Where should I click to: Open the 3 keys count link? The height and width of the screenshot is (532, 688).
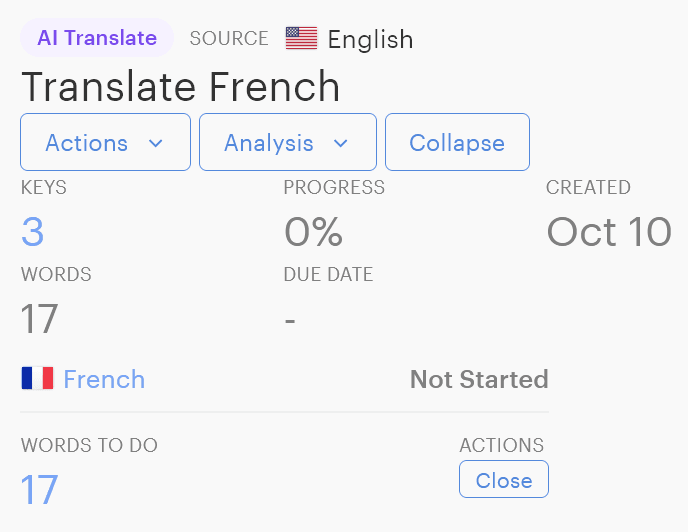33,232
